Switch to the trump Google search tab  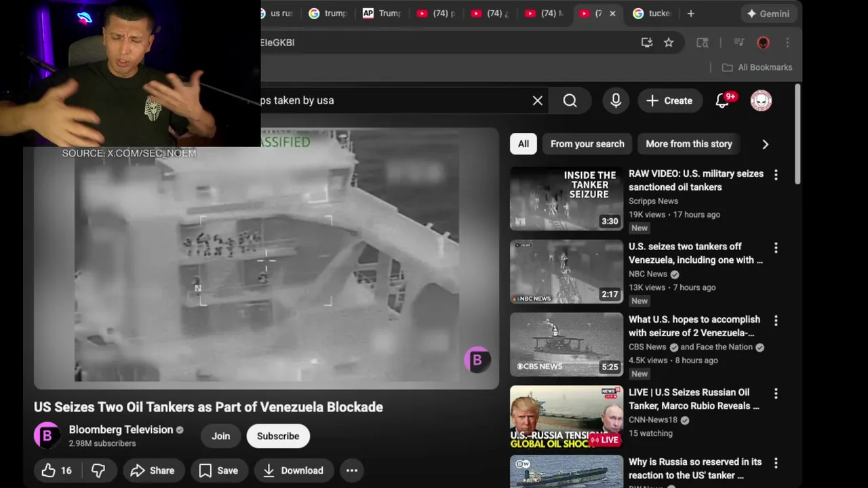328,14
